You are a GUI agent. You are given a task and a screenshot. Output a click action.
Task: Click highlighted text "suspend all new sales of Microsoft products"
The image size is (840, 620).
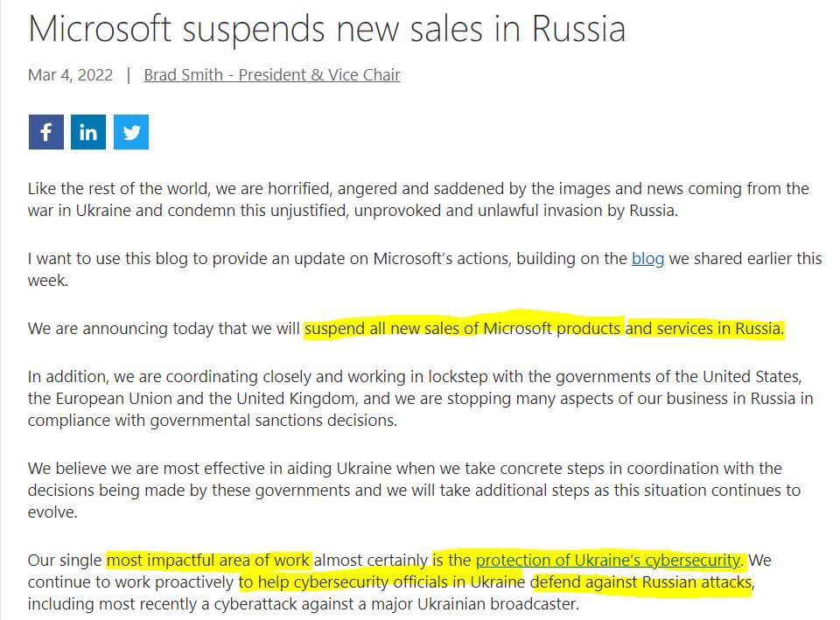tap(463, 329)
